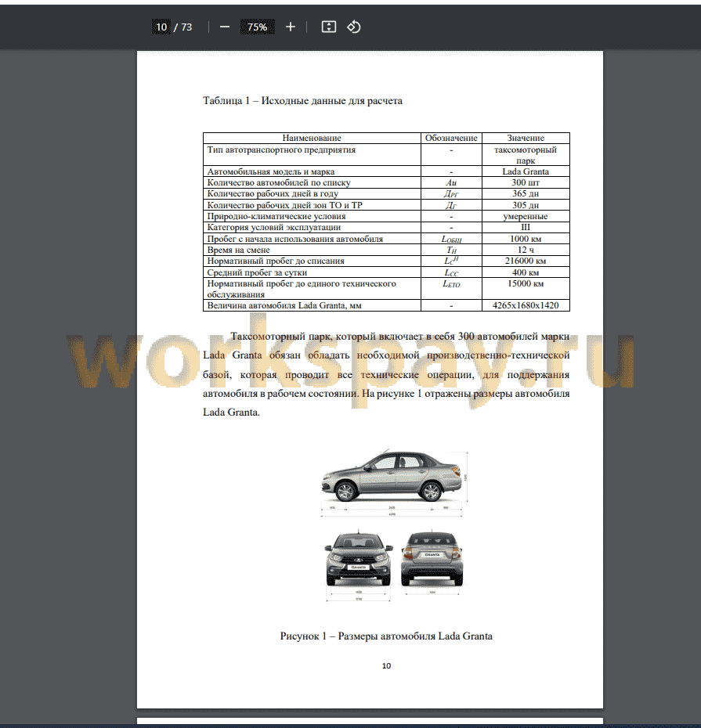Click the '216000 км' value cell
701x728 pixels.
[526, 261]
